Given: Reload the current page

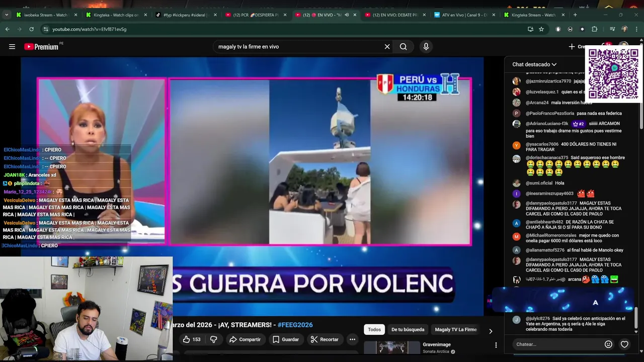Looking at the screenshot, I should 31,29.
